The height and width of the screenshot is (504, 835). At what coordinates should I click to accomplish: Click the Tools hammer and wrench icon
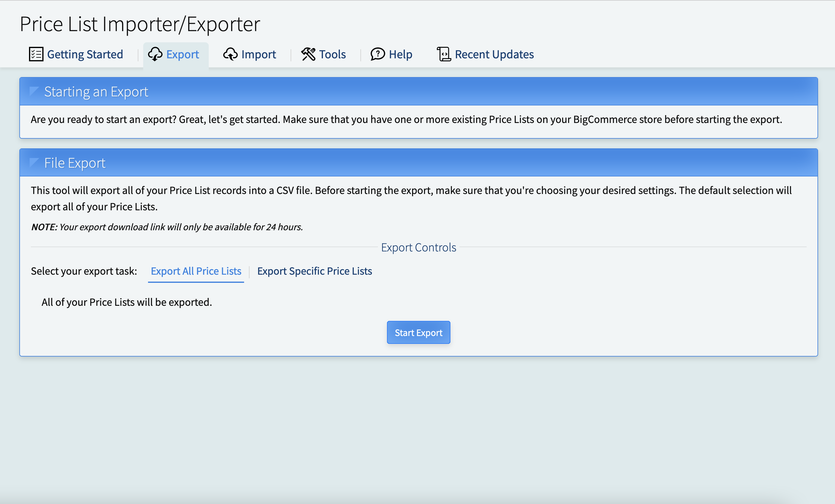tap(308, 54)
